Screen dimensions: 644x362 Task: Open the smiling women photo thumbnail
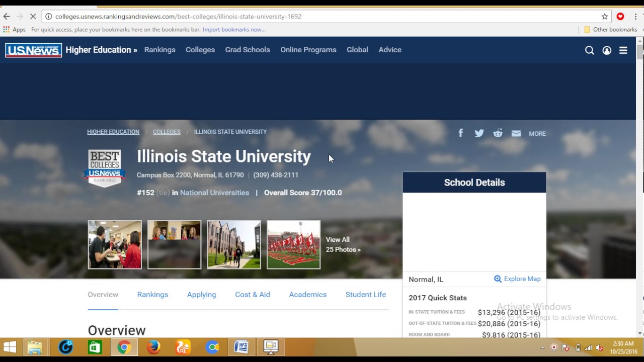pyautogui.click(x=174, y=245)
